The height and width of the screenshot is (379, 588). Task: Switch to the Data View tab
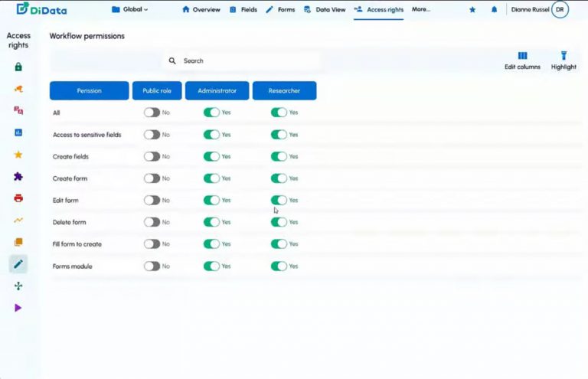(x=325, y=10)
